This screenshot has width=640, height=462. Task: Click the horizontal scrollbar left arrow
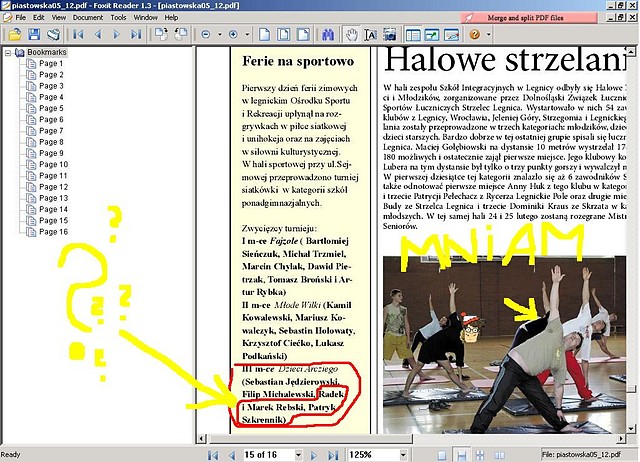tap(201, 439)
